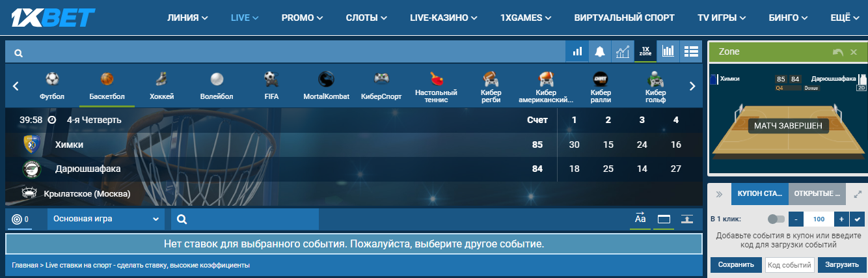
Task: Open the СЛОТЫ menu
Action: (x=367, y=18)
